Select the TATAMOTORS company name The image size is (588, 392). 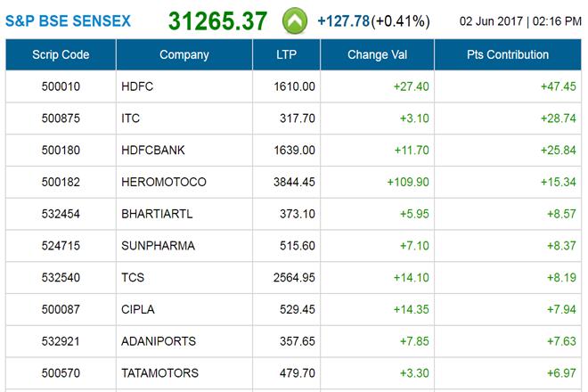pyautogui.click(x=159, y=373)
